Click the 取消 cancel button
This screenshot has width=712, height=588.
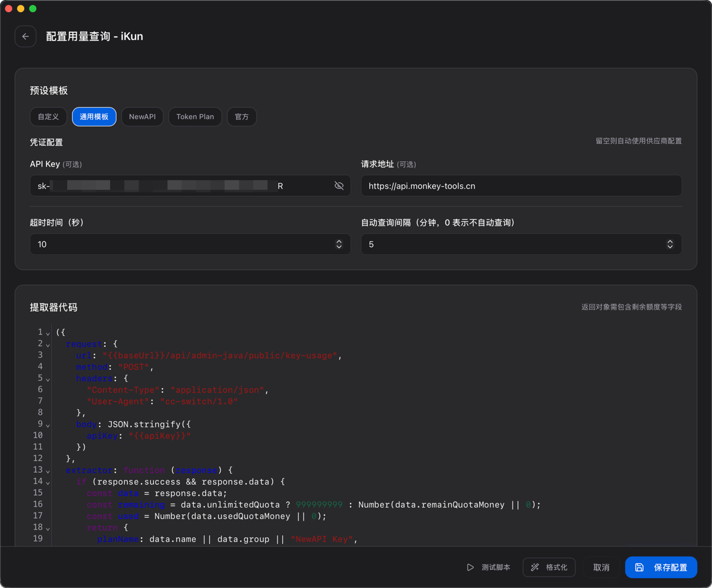[x=601, y=567]
